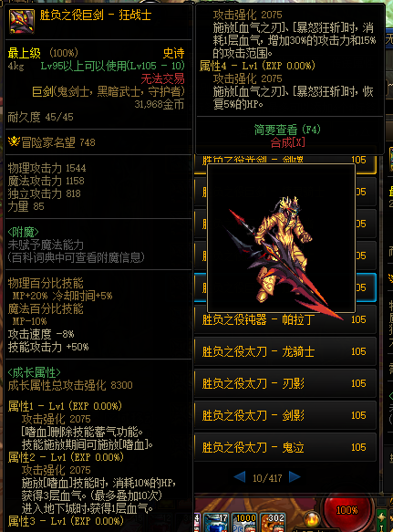Use quick slot item with count 1000
Image resolution: width=393 pixels, height=532 pixels.
[243, 523]
